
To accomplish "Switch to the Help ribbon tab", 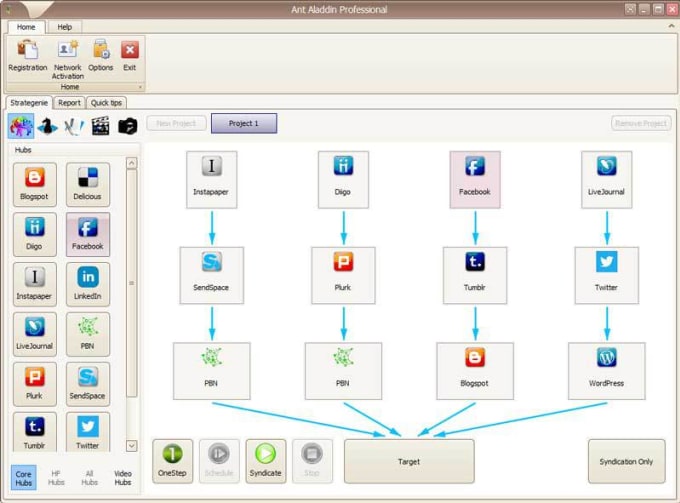I will point(65,27).
